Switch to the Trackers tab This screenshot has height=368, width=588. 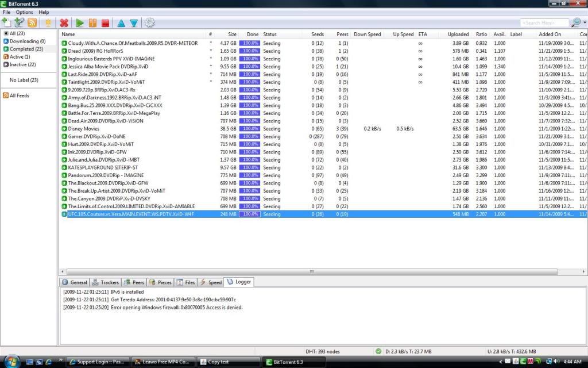click(x=106, y=282)
